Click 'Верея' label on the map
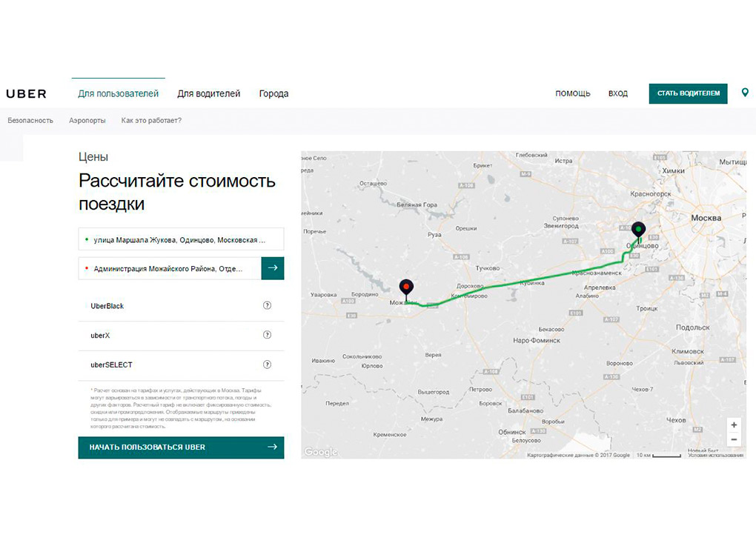This screenshot has height=549, width=756. [433, 355]
